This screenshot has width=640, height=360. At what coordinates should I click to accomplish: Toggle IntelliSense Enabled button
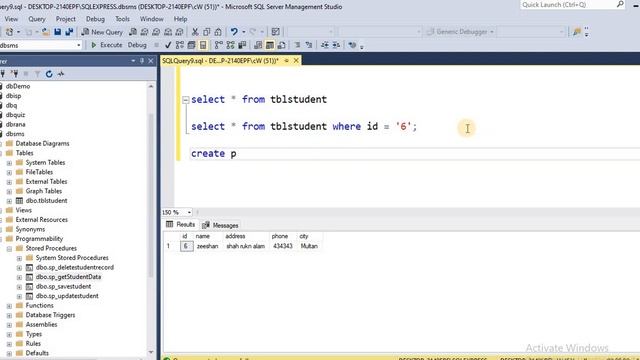203,45
